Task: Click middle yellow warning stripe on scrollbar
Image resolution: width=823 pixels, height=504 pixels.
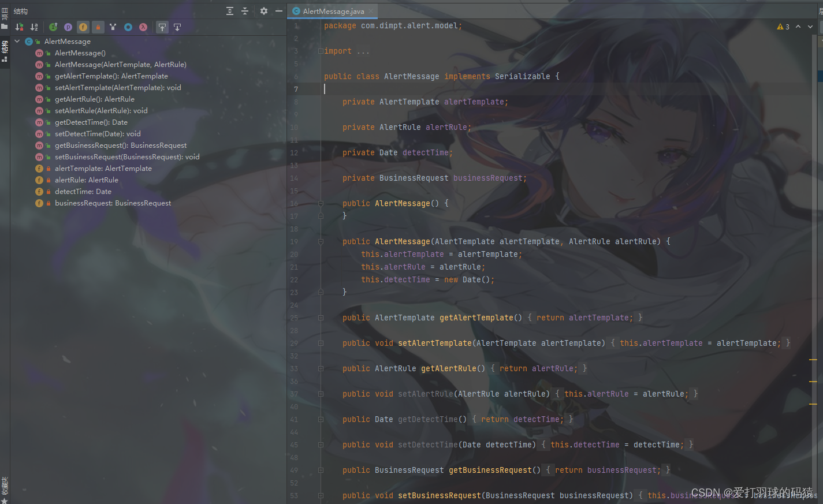Action: [813, 382]
